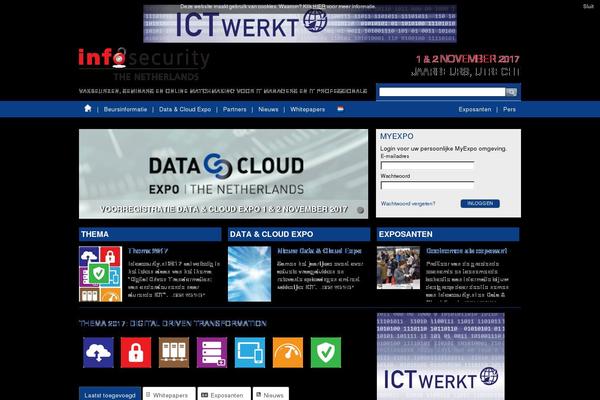Click the Data Cloud Expo main banner
This screenshot has width=600, height=400.
223,174
